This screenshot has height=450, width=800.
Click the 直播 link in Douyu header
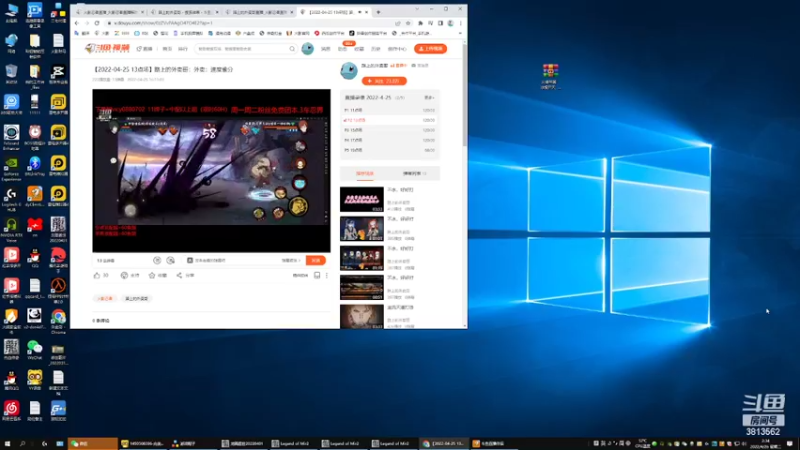coord(145,49)
